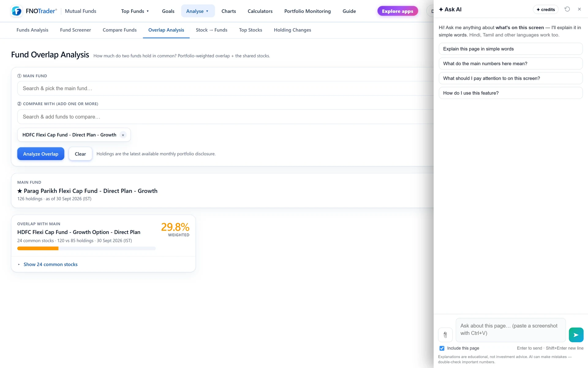Switch to Funds Analysis tab
This screenshot has height=368, width=588.
[x=32, y=30]
